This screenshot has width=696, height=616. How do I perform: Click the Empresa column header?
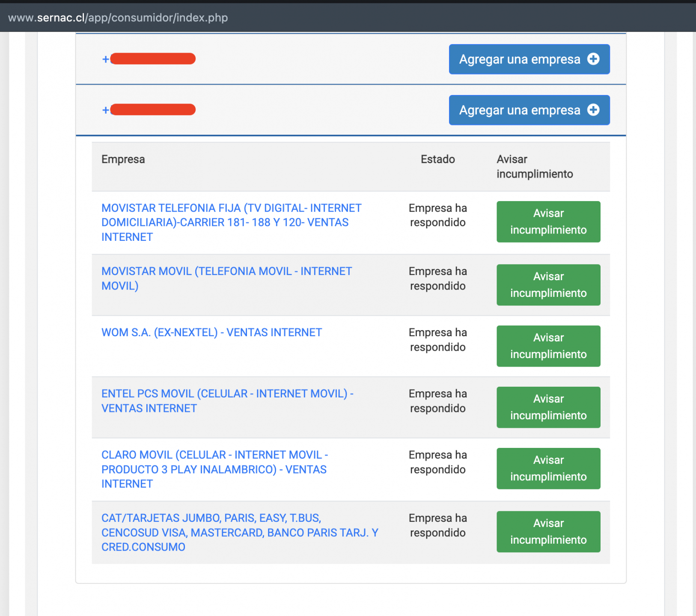click(x=123, y=159)
